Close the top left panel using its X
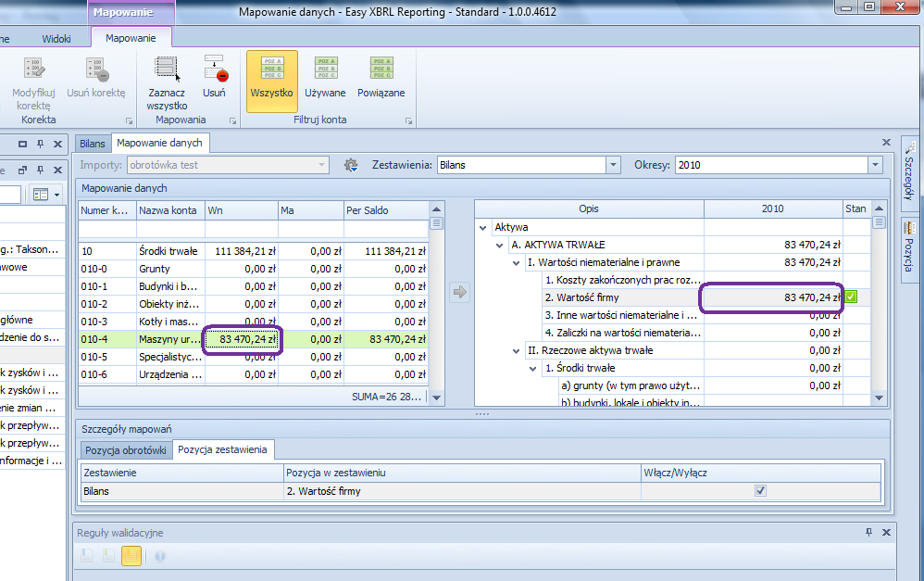The image size is (924, 581). coord(57,144)
